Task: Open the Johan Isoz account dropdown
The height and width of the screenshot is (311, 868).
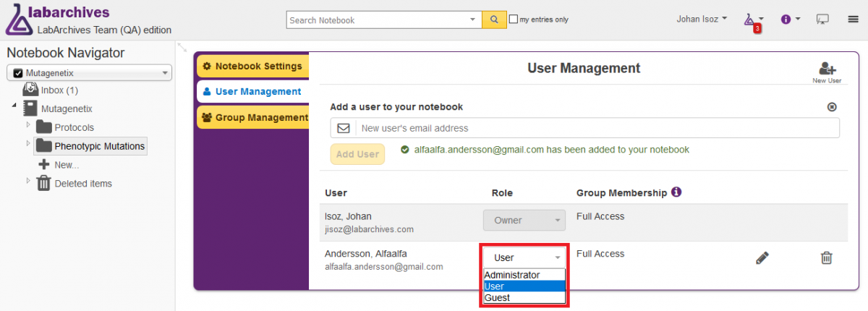Action: (x=702, y=19)
